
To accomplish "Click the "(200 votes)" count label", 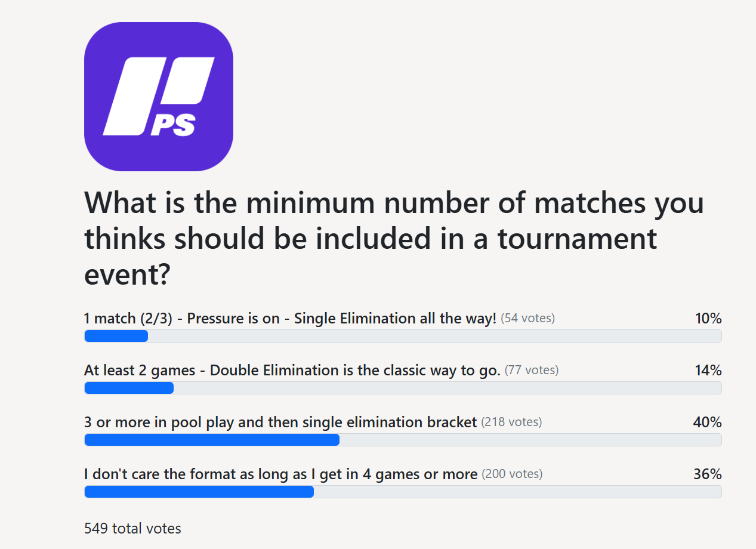I will tap(512, 474).
